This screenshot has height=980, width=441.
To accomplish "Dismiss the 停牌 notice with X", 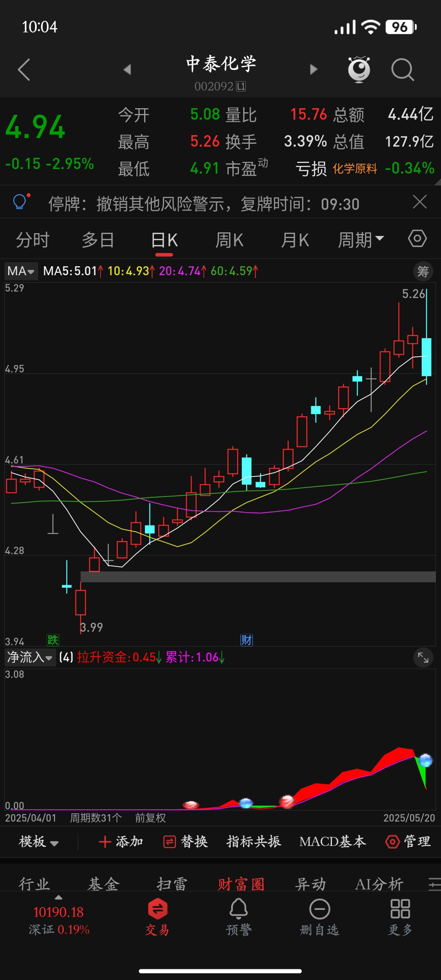I will coord(420,202).
